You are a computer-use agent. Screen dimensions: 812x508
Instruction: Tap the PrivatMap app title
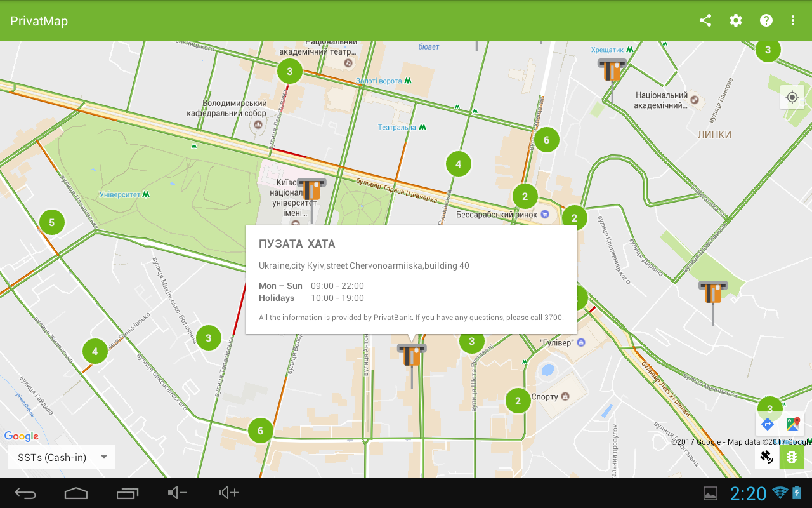tap(39, 21)
